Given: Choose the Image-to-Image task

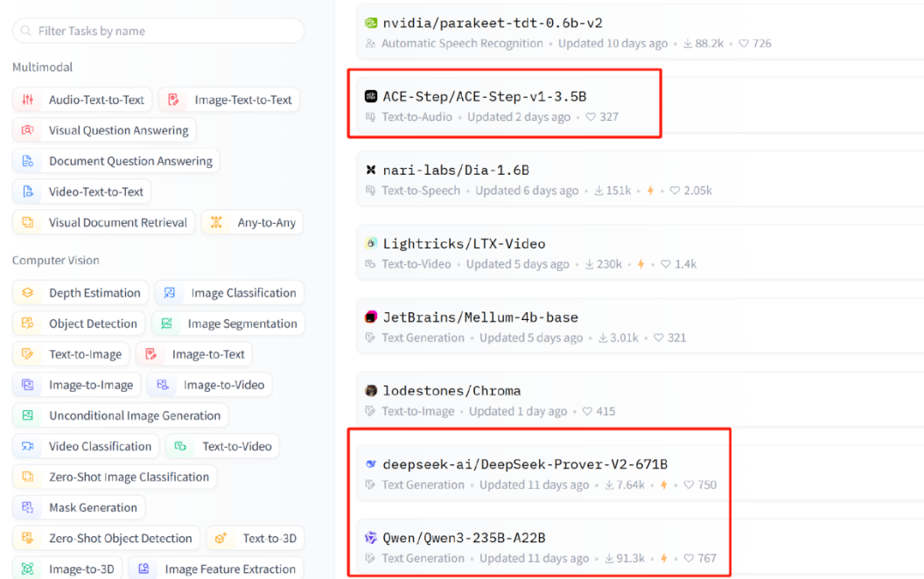Looking at the screenshot, I should point(77,385).
